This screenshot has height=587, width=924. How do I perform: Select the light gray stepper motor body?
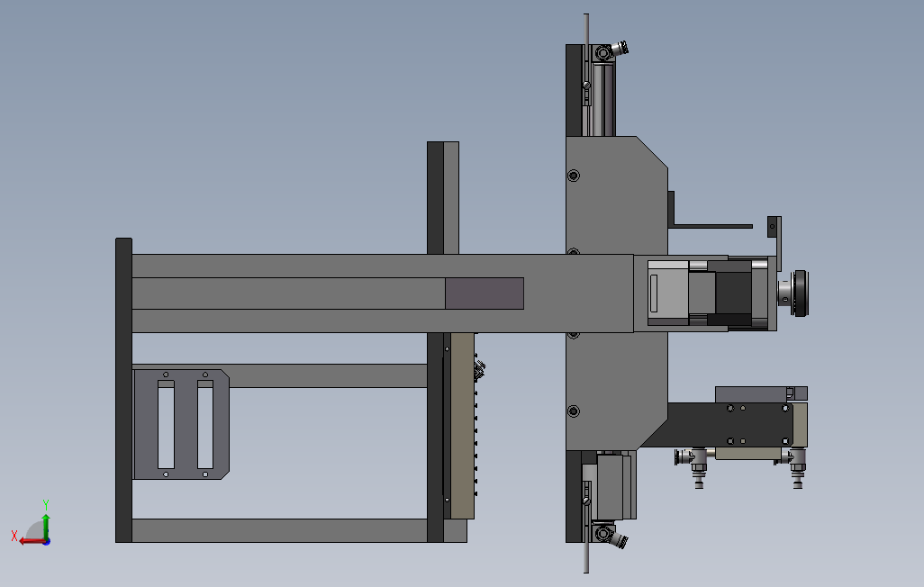pyautogui.click(x=668, y=293)
